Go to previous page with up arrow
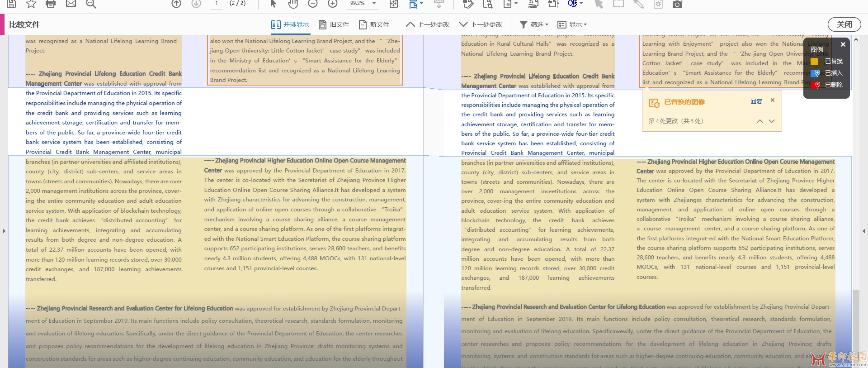 176,4
